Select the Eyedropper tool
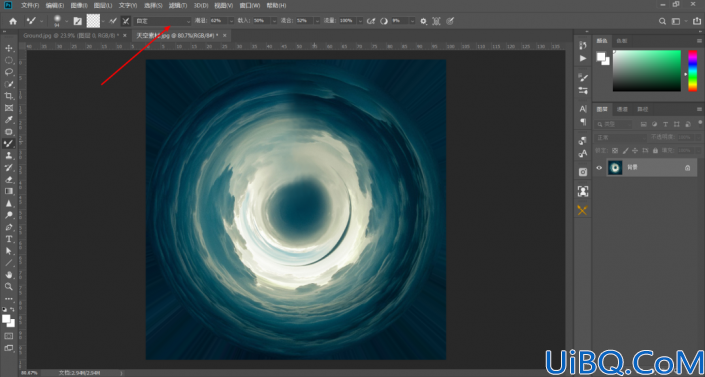The height and width of the screenshot is (377, 705). (x=9, y=120)
